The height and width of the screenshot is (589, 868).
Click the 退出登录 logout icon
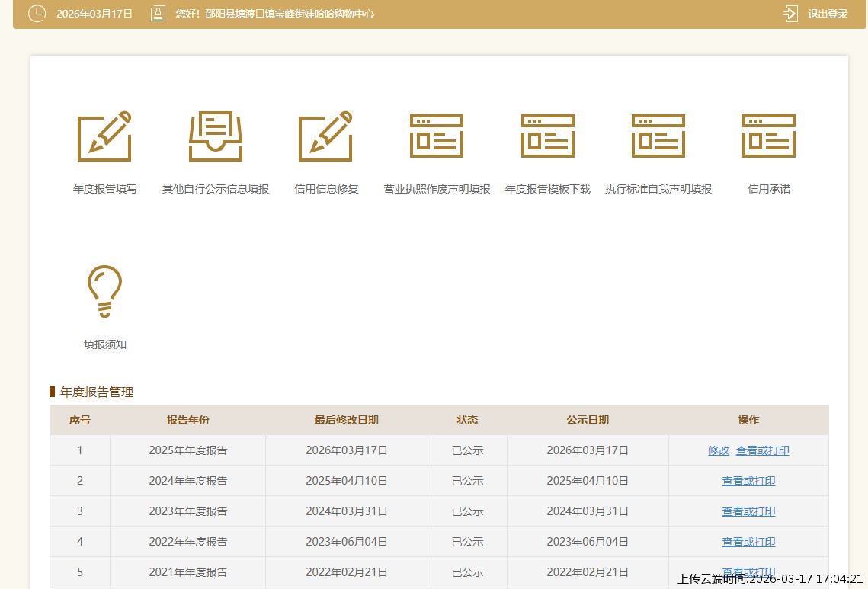[790, 14]
